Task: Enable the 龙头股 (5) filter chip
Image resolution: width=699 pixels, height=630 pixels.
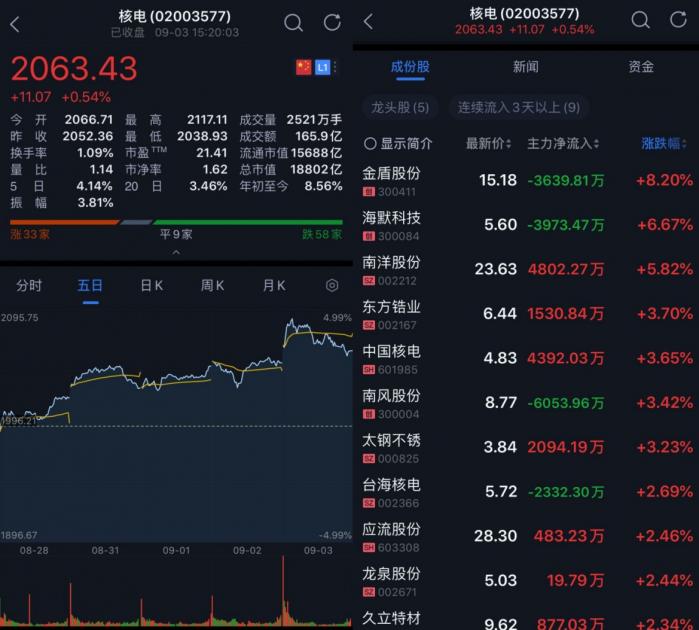Action: click(400, 107)
